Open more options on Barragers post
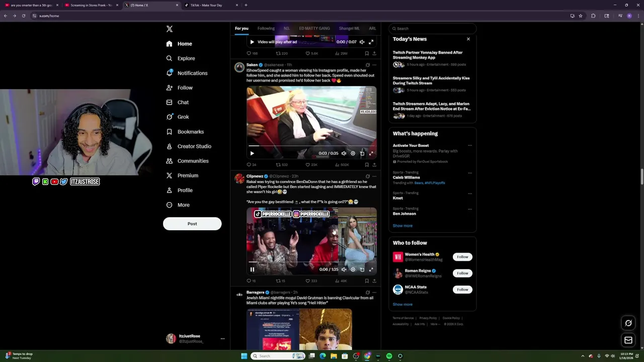644x362 pixels. point(374,293)
